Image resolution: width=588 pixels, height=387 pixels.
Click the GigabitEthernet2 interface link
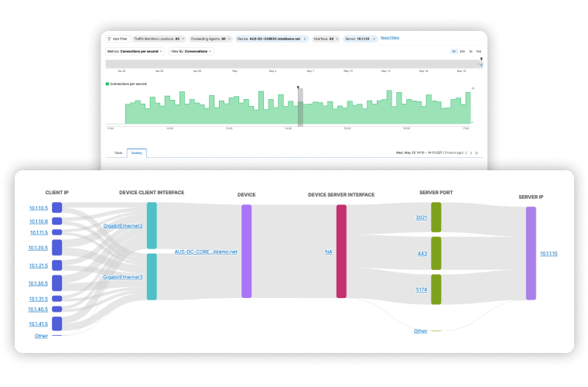click(x=123, y=226)
